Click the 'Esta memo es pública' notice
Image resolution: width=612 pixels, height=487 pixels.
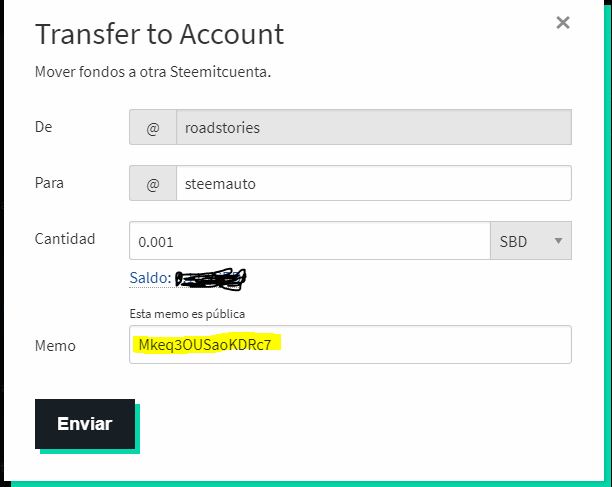[x=187, y=314]
